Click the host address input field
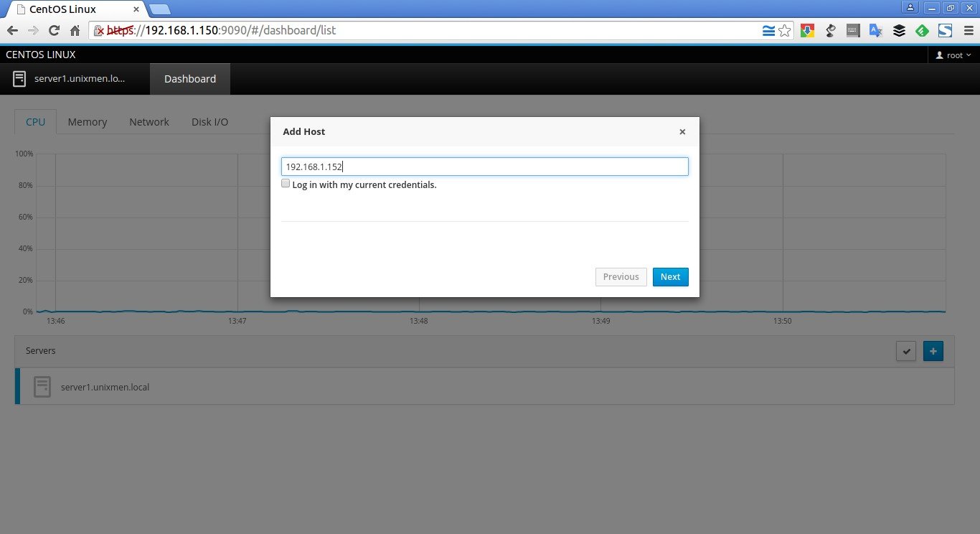980x534 pixels. click(x=485, y=167)
